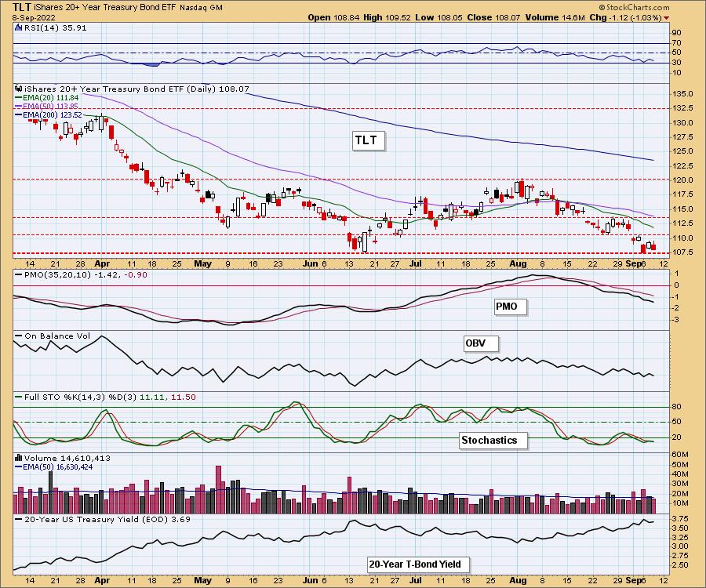Image resolution: width=706 pixels, height=588 pixels.
Task: Click the chart date '8-Sep-2022'
Action: coord(34,18)
